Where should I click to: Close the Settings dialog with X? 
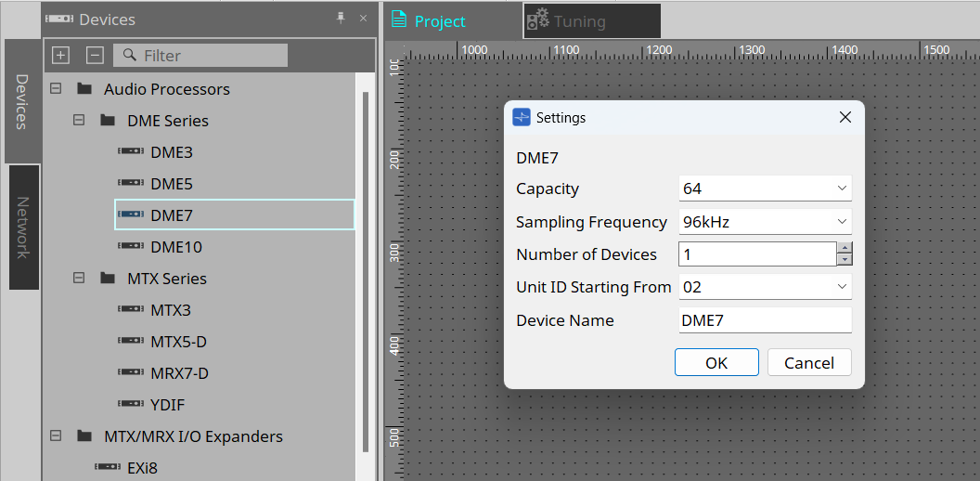845,117
